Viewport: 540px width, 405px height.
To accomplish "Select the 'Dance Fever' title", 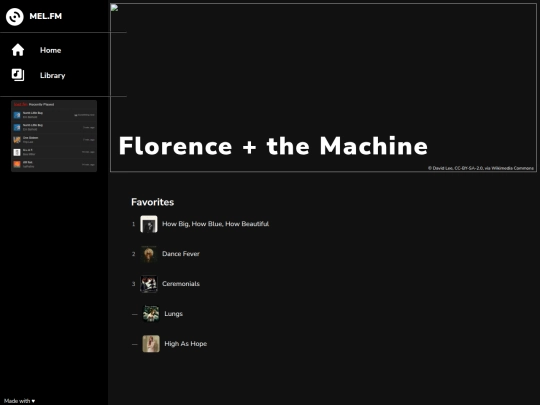I will (x=181, y=254).
